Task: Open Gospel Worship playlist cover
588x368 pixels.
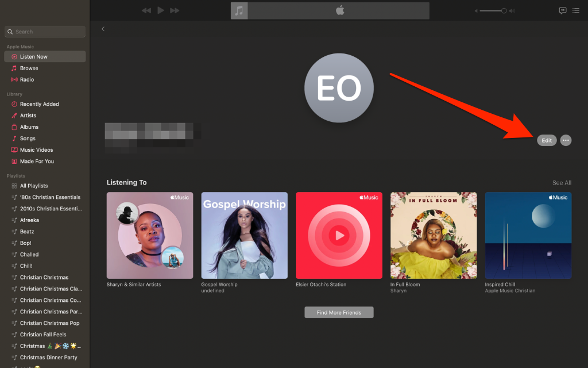Action: 245,235
